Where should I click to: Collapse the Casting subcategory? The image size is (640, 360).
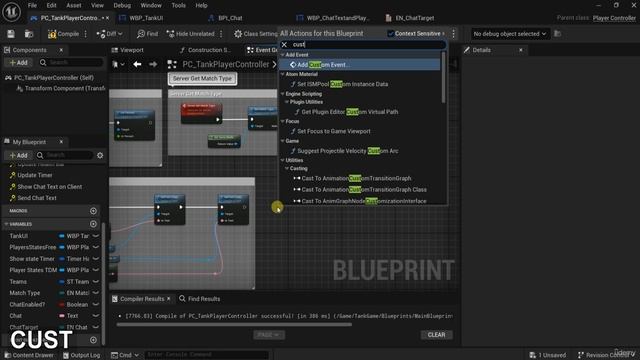coord(287,169)
